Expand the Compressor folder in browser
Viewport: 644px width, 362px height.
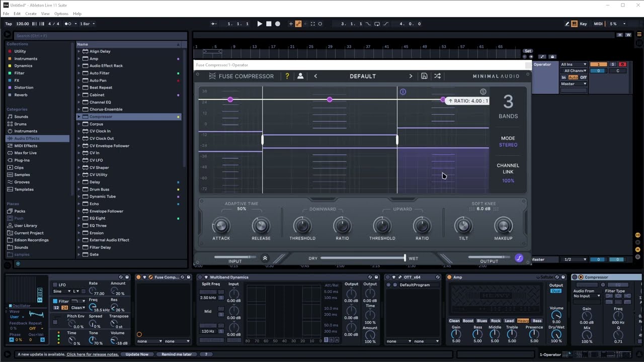click(x=79, y=117)
